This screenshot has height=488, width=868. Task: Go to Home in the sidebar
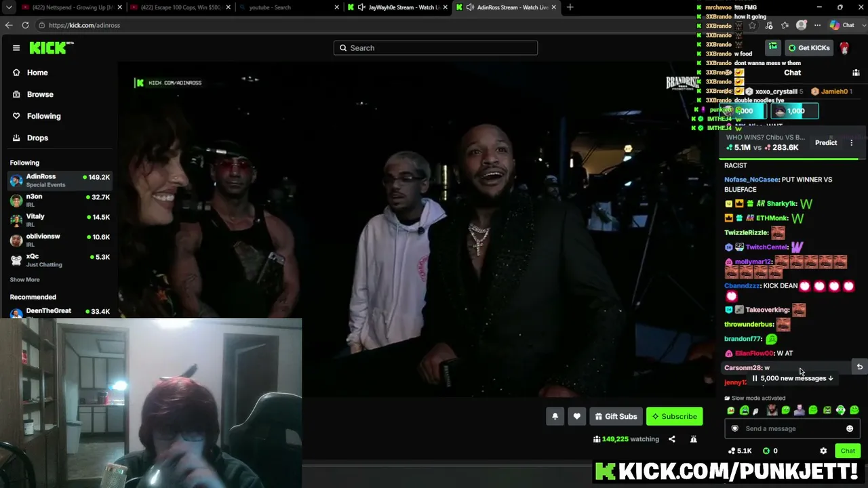(37, 73)
